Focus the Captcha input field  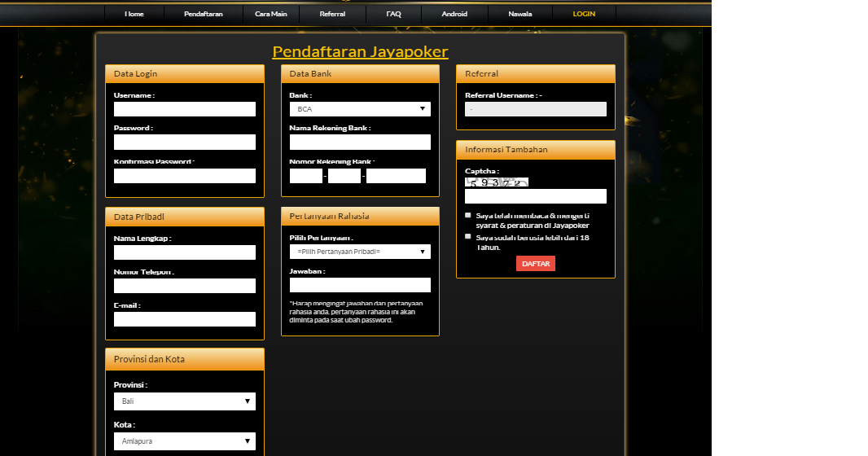click(536, 196)
